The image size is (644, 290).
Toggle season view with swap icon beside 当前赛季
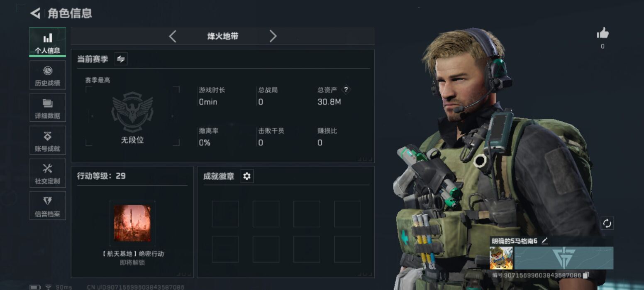(121, 59)
